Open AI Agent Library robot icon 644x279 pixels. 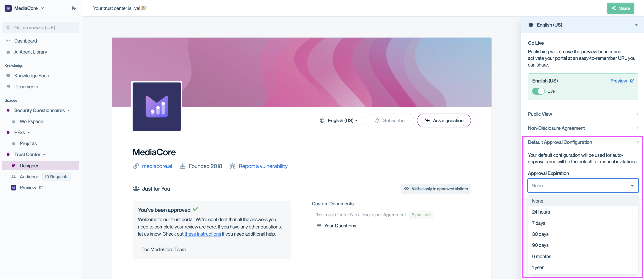[8, 52]
